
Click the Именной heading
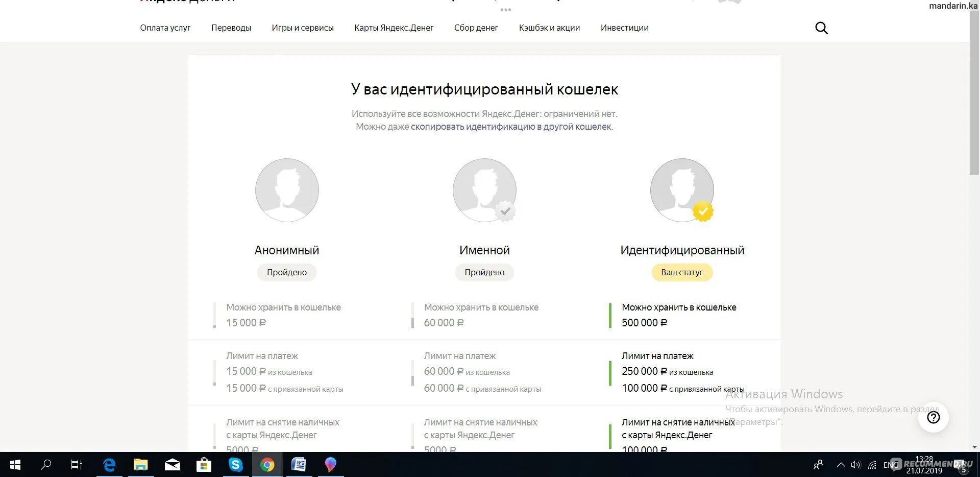point(484,250)
